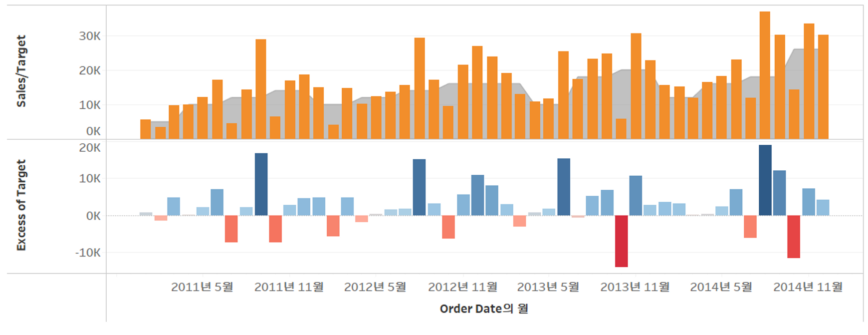
Task: Click the 20K tick on Excess of Target axis
Action: [x=90, y=148]
